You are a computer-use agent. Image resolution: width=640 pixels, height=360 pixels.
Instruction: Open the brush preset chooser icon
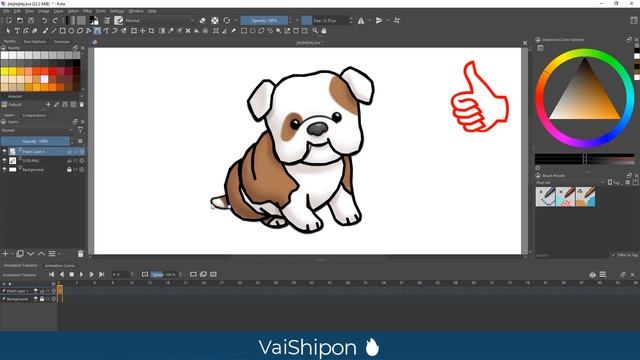tap(119, 20)
